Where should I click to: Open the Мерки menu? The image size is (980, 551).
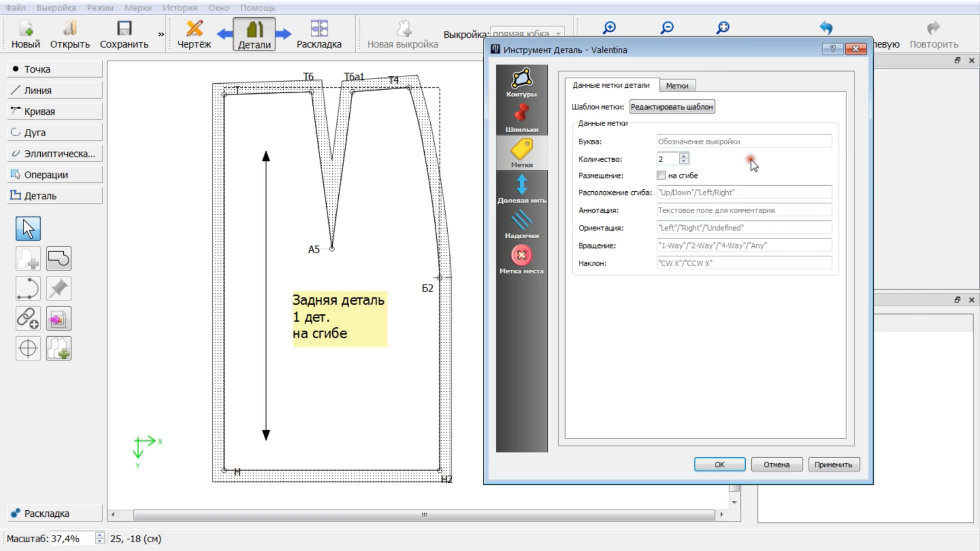[x=138, y=8]
